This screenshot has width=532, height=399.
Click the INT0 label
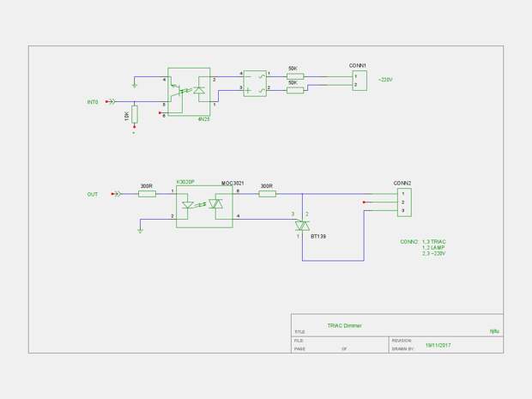pos(93,102)
